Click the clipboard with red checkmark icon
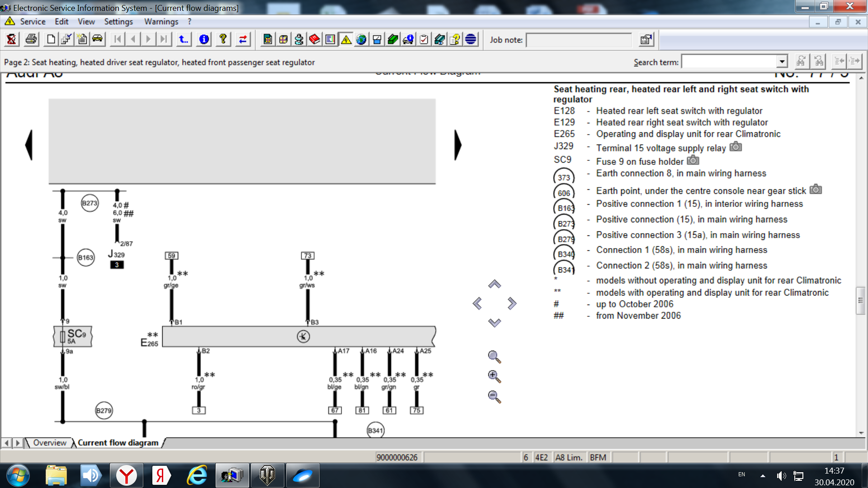 tap(424, 40)
